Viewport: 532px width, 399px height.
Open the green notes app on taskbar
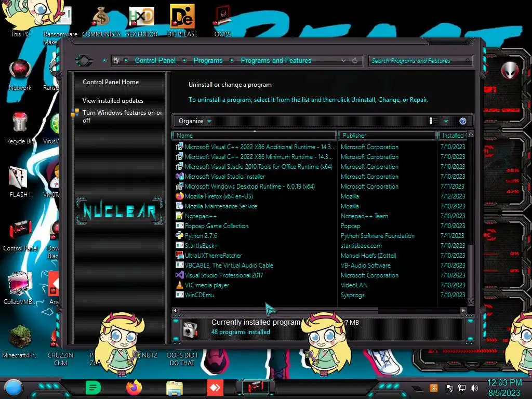pyautogui.click(x=94, y=388)
